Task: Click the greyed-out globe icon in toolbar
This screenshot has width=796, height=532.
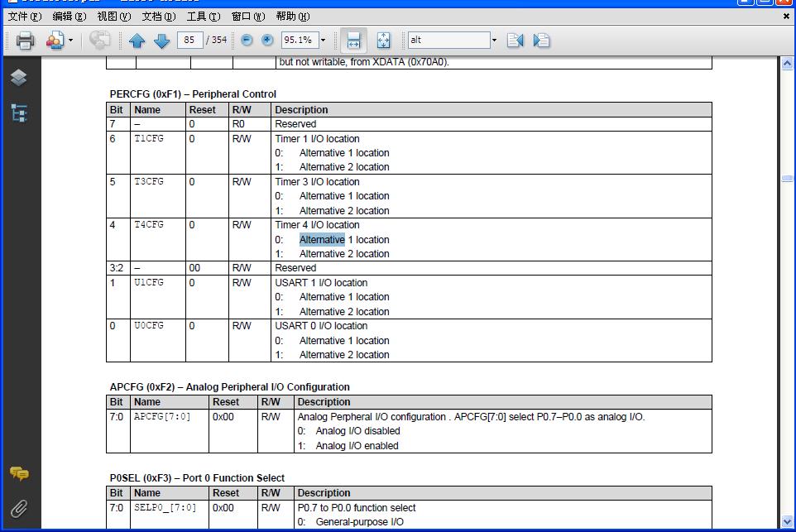Action: tap(99, 40)
